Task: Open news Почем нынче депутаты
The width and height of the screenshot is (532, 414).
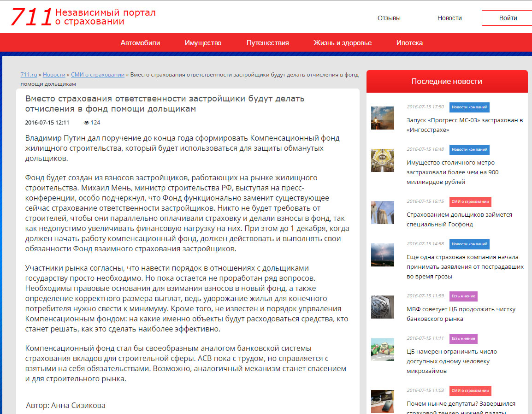Action: 461,407
